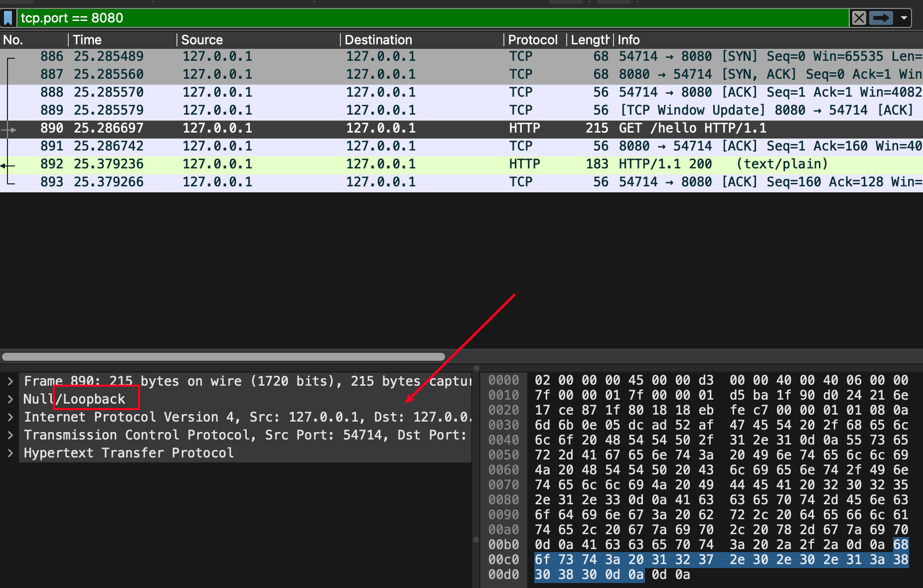The width and height of the screenshot is (923, 588).
Task: Open the filter history dropdown arrow
Action: tap(904, 18)
